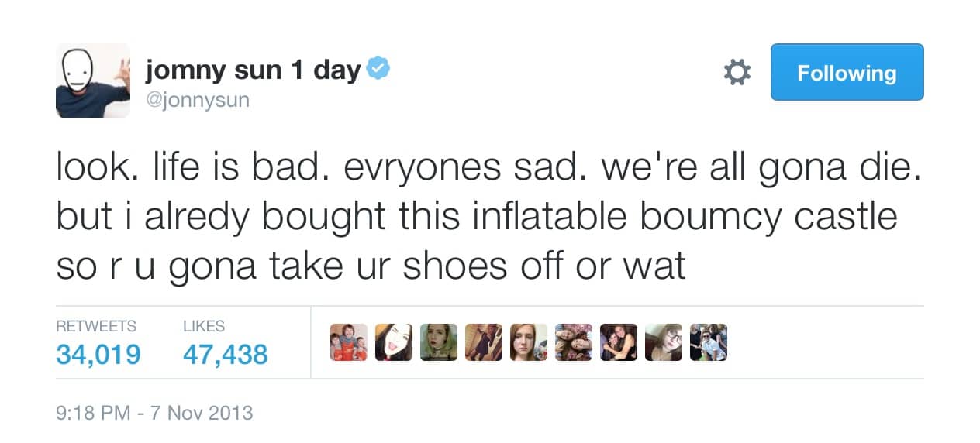Open the fourth liker avatar in the row
Screen dimensions: 980x443
(484, 342)
